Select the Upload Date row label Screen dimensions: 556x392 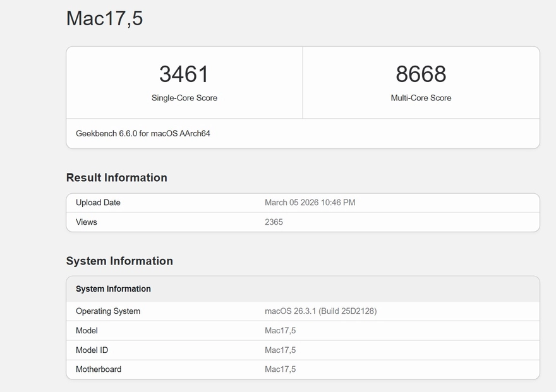point(98,203)
